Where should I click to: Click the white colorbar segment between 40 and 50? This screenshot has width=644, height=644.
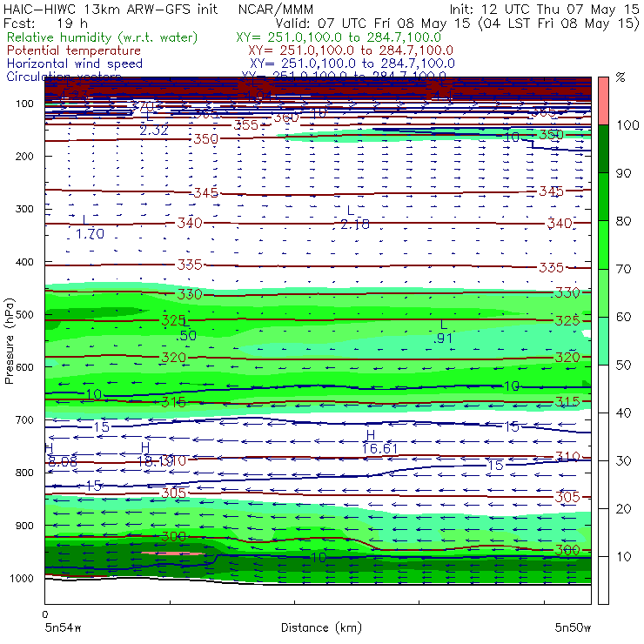[603, 388]
